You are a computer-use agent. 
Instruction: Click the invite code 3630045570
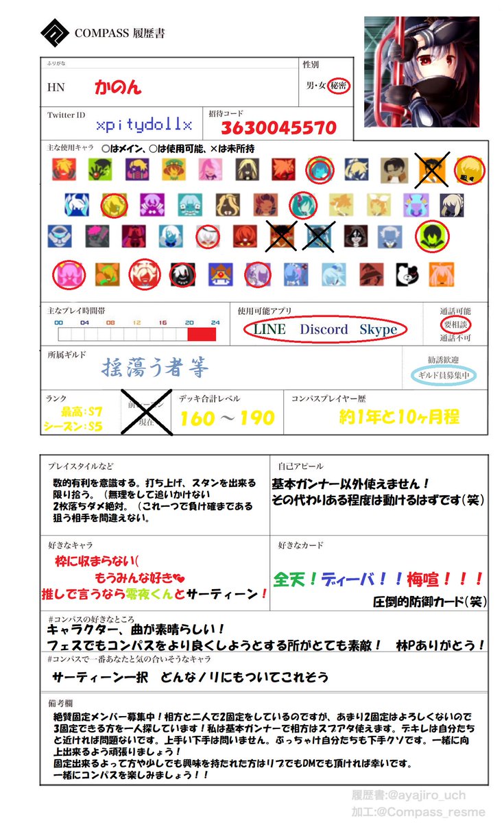point(278,128)
